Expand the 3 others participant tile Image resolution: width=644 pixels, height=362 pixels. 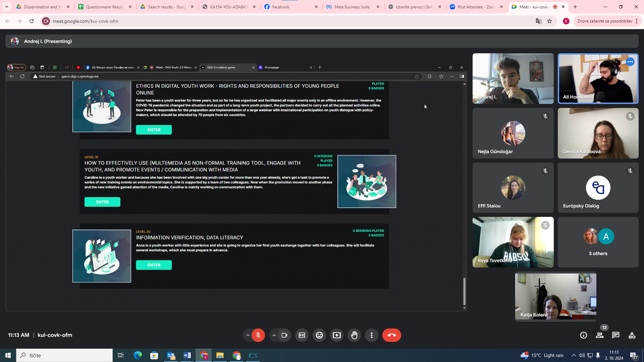coord(598,242)
